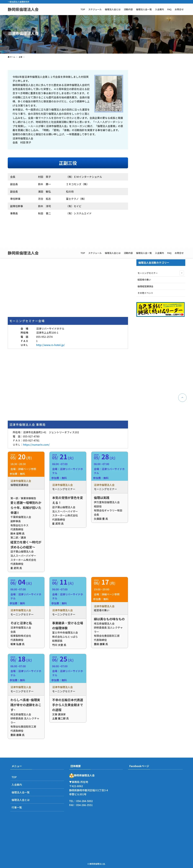The height and width of the screenshot is (868, 193).
Task: Click ホーム in the breadcrumb
Action: (13, 57)
